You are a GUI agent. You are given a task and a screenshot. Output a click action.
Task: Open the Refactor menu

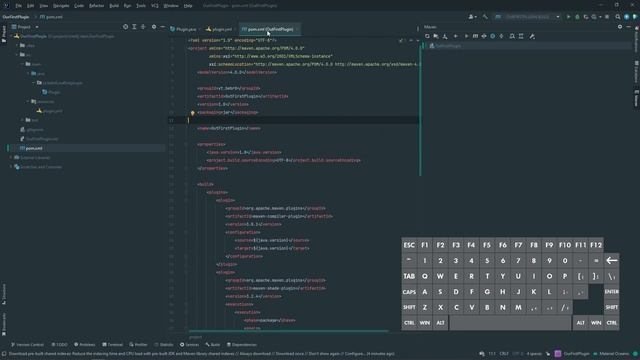tap(96, 6)
